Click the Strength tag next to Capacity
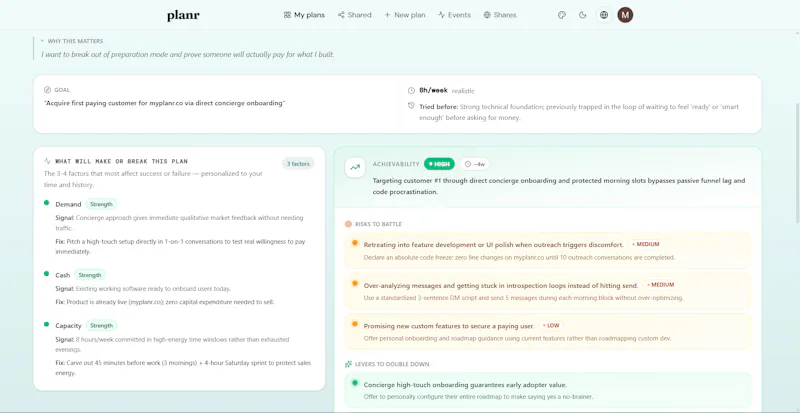The height and width of the screenshot is (413, 800). pos(102,325)
